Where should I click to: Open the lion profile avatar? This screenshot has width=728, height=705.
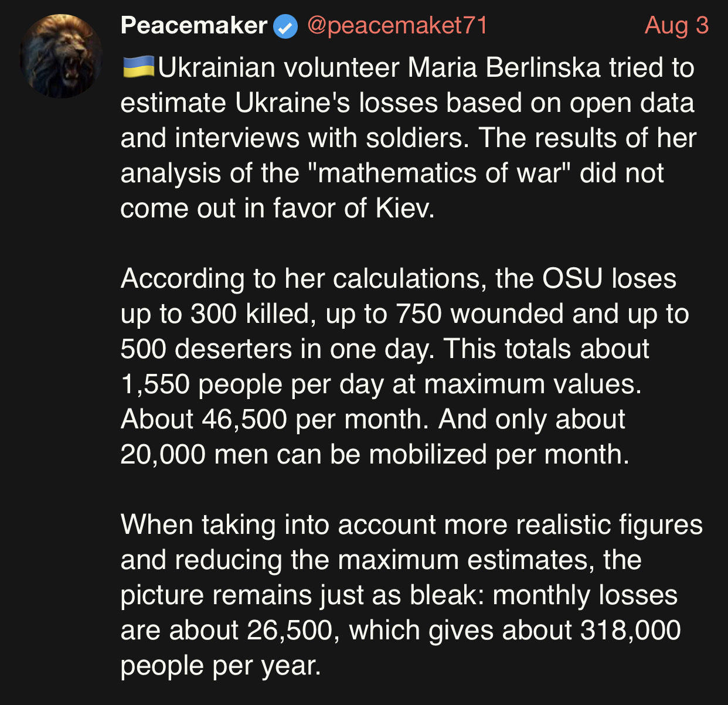[x=61, y=56]
